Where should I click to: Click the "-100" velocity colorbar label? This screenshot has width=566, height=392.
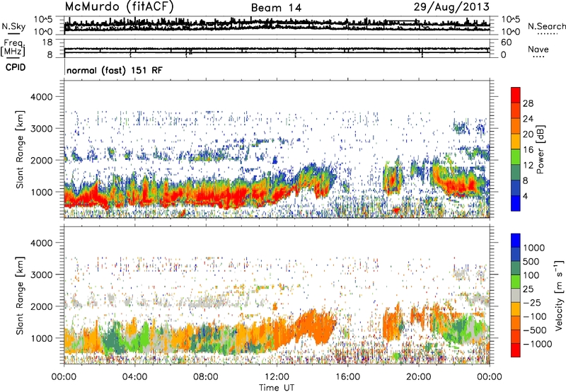535,316
